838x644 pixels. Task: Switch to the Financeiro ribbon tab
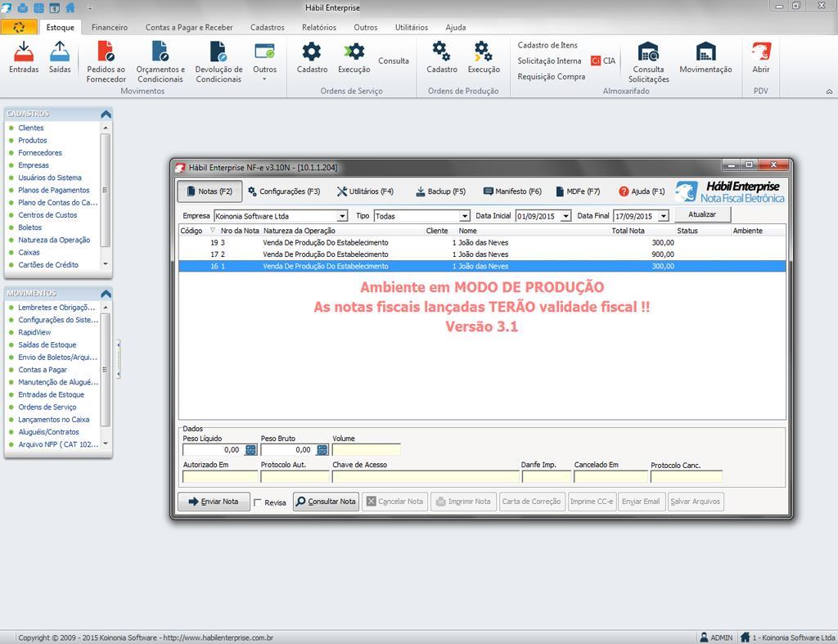(110, 27)
